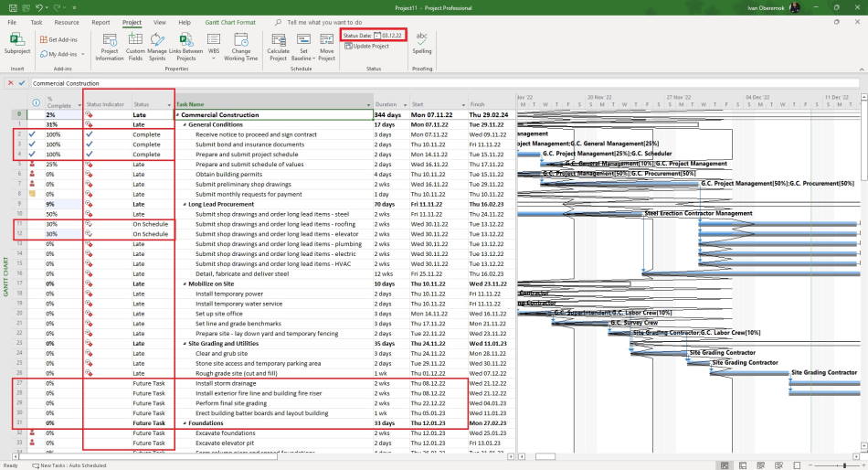Viewport: 868px width, 470px height.
Task: Select 'Excavate elevator pit' task name
Action: point(225,443)
